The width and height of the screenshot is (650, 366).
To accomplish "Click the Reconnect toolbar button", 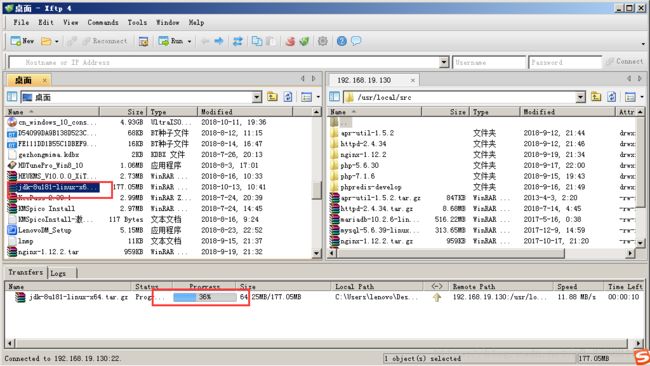I will (x=104, y=41).
